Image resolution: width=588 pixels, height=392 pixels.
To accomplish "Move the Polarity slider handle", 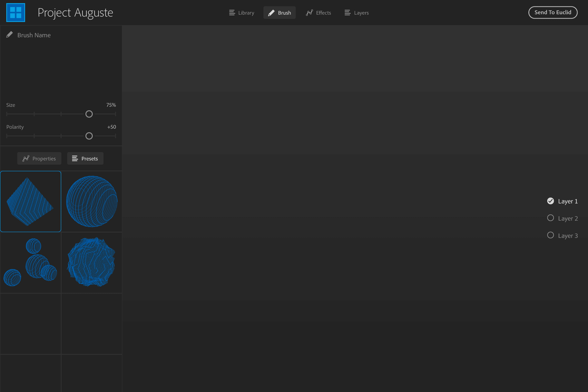I will tap(89, 136).
